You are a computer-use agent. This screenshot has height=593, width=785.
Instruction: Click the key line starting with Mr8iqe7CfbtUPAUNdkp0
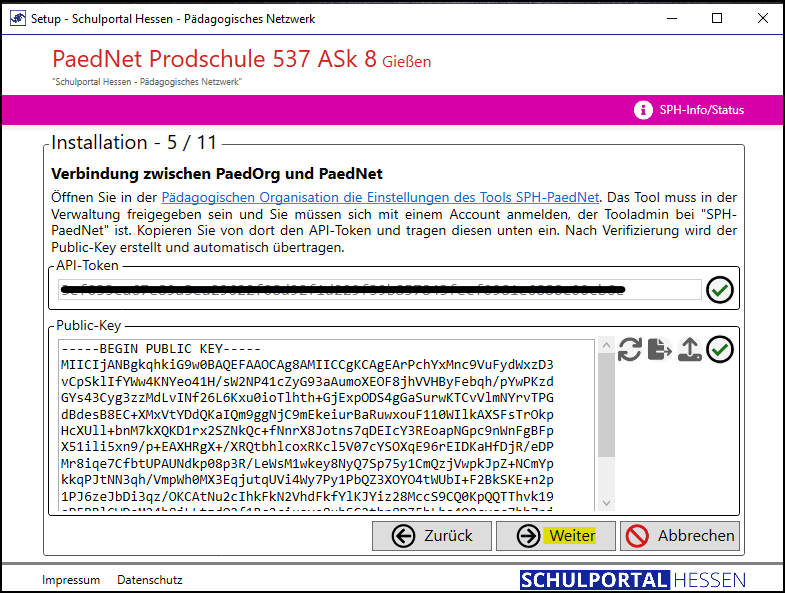[307, 464]
